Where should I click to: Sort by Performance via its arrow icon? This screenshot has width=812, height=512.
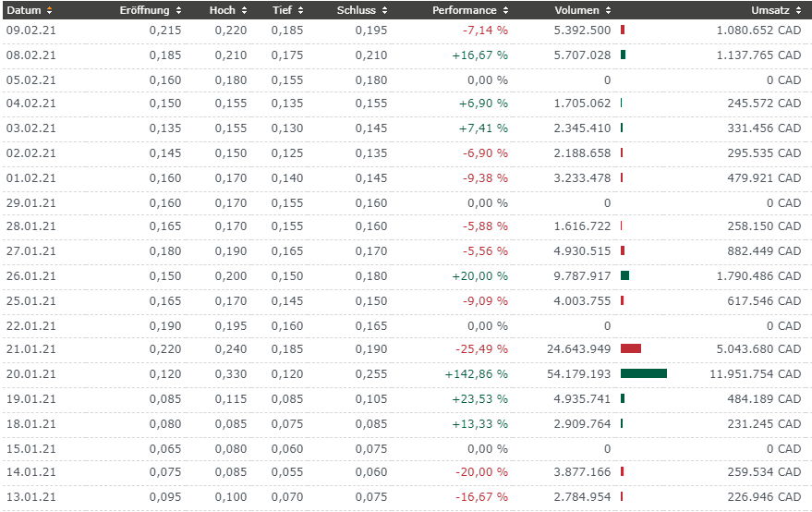coord(504,10)
